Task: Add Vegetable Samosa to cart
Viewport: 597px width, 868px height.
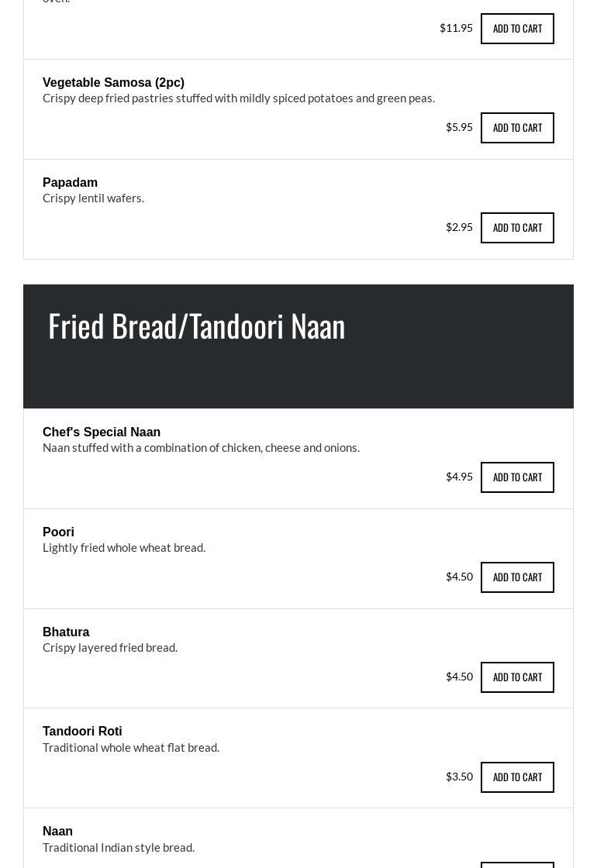Action: [x=517, y=128]
